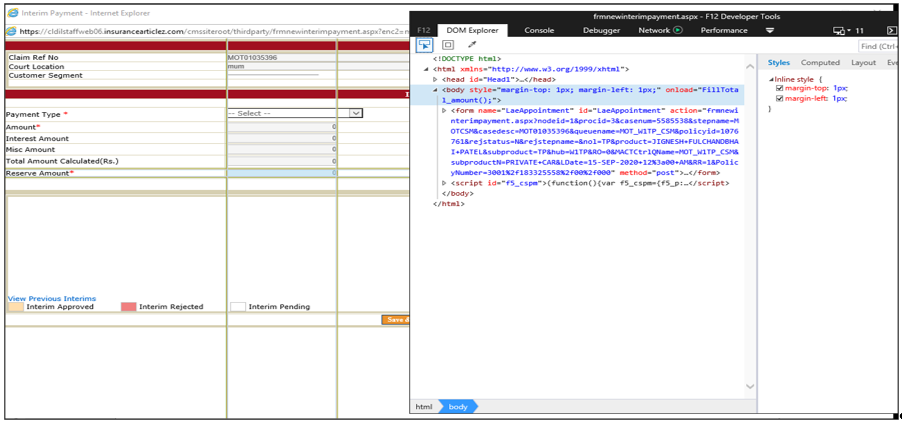Click the orange Save button
This screenshot has height=423, width=902.
(x=396, y=320)
